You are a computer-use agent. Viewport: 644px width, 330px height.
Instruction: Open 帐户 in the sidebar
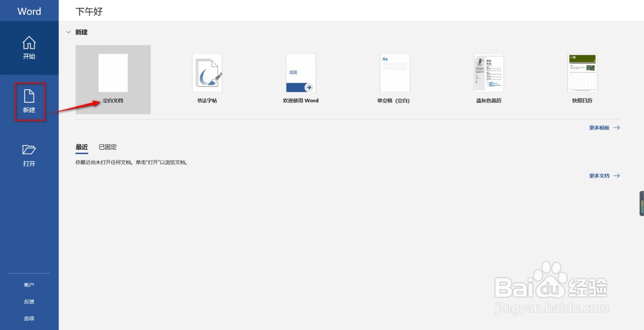[29, 285]
